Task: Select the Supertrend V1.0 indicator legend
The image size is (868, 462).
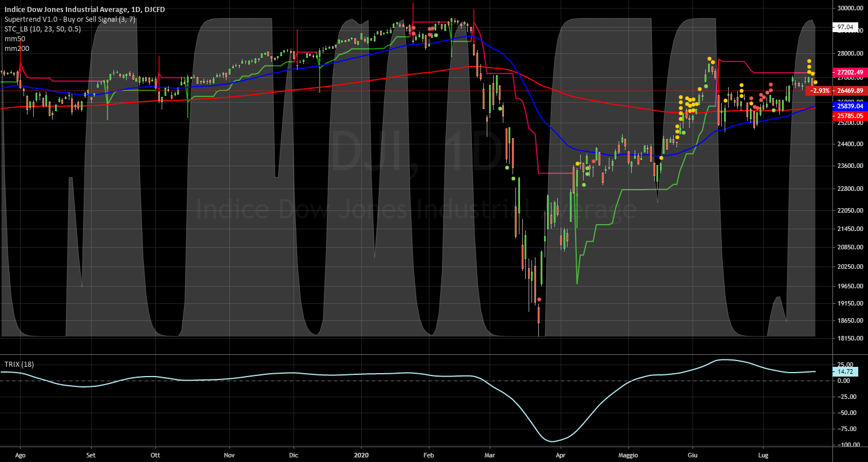Action: tap(70, 19)
